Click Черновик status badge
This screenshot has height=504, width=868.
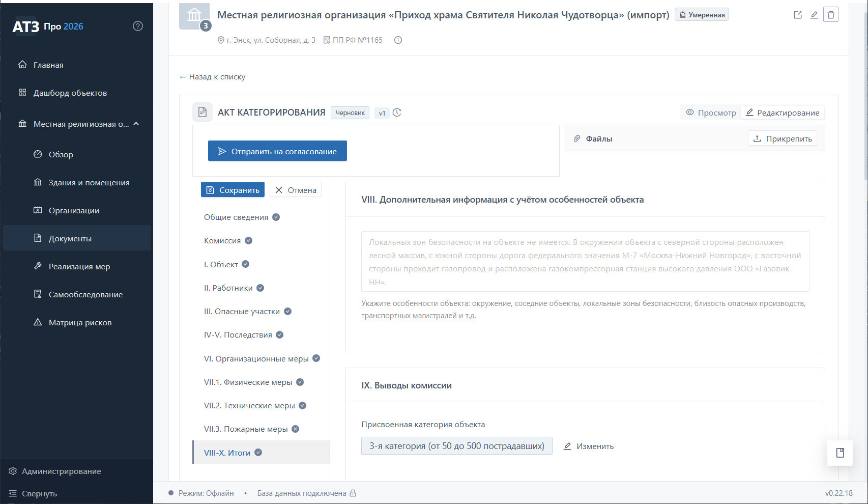(350, 113)
